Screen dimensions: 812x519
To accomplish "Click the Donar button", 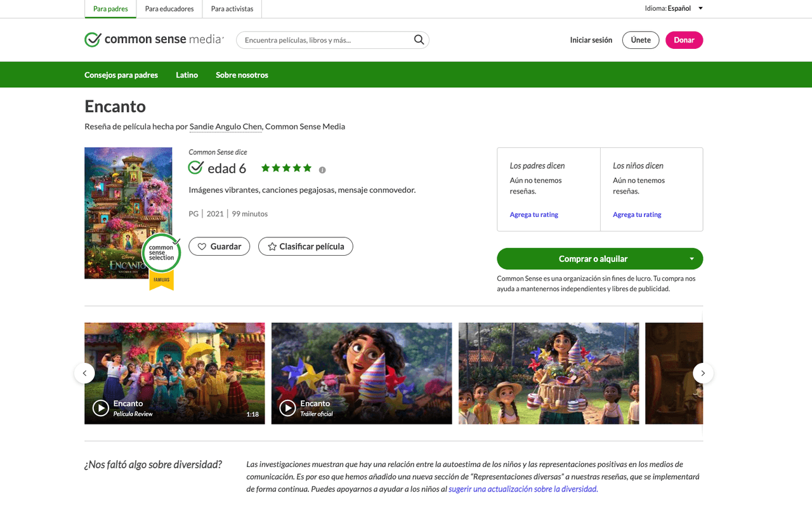I will point(684,39).
